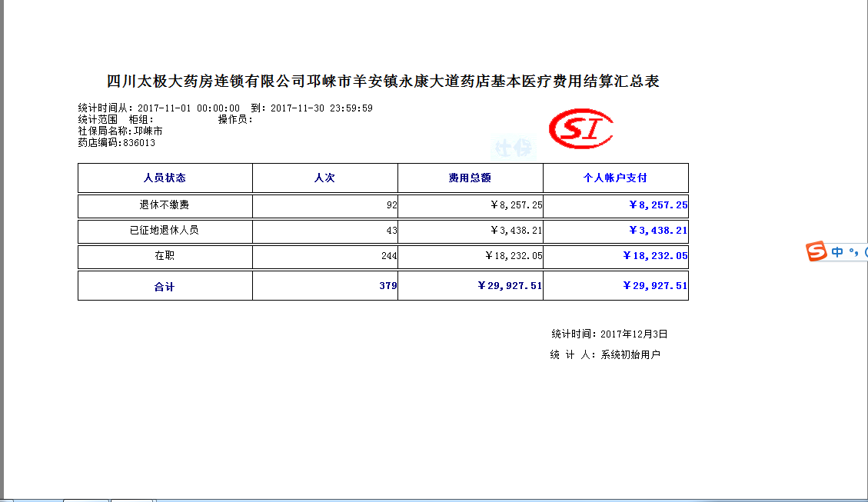Click the 柜组 label in 统计范围 line
The image size is (868, 502).
pos(141,120)
